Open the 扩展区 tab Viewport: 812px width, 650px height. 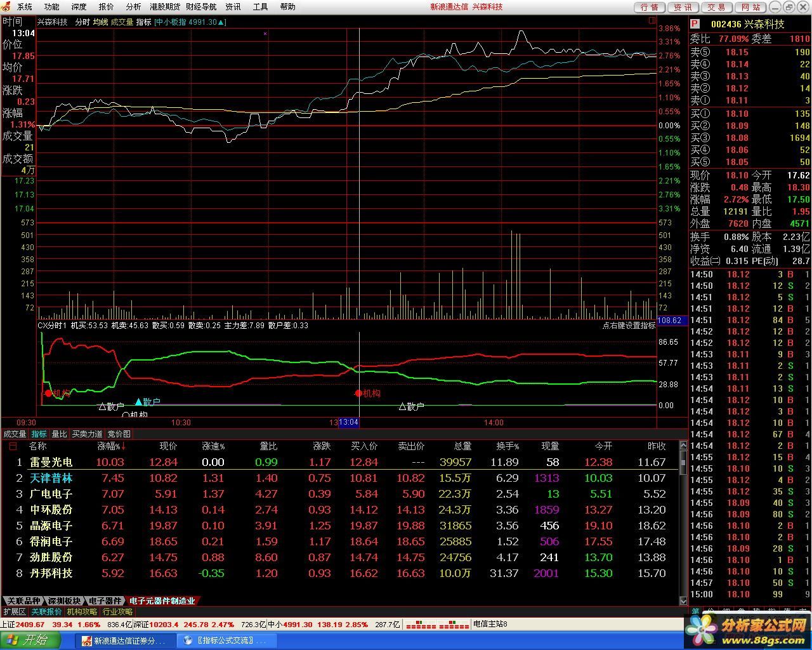tap(15, 612)
